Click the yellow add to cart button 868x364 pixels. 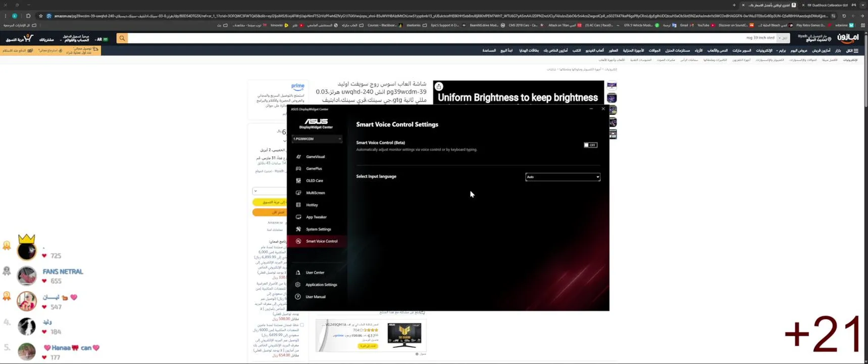(270, 202)
